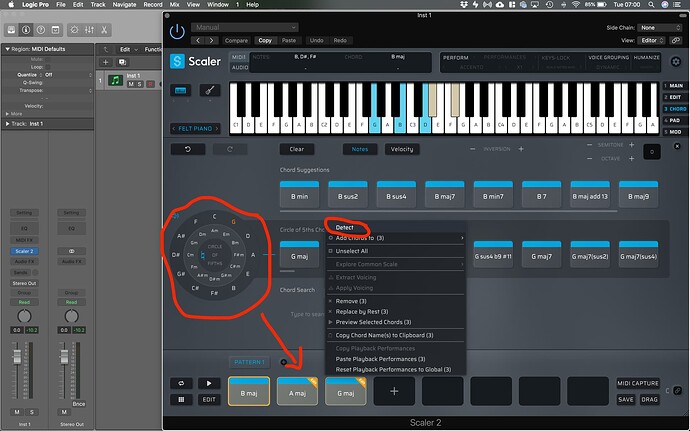Select the keyboard view icon in Scaler

tap(180, 90)
